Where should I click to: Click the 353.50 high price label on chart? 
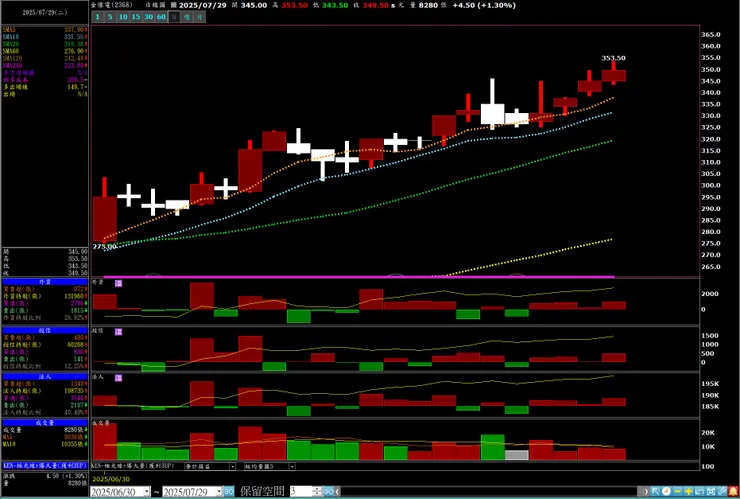click(x=613, y=58)
